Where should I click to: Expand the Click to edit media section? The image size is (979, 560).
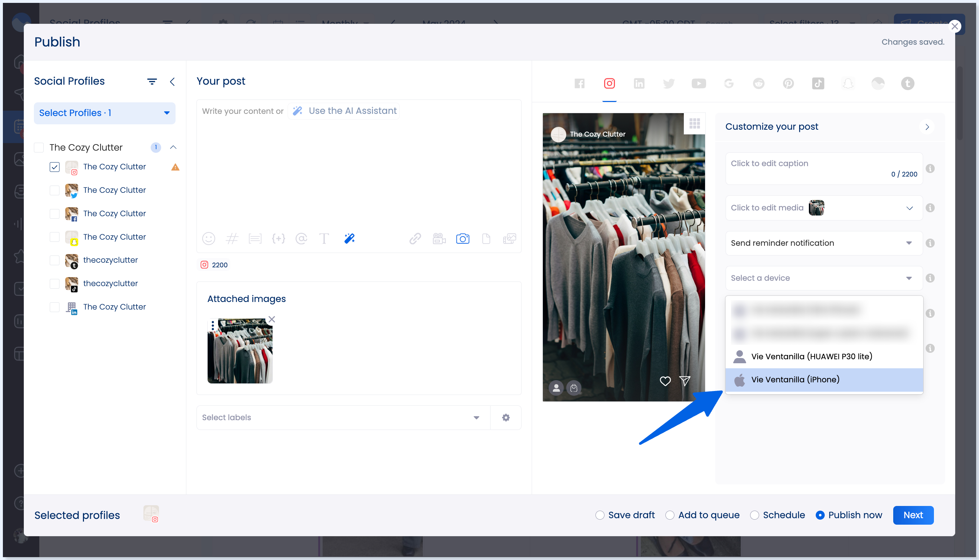[909, 208]
